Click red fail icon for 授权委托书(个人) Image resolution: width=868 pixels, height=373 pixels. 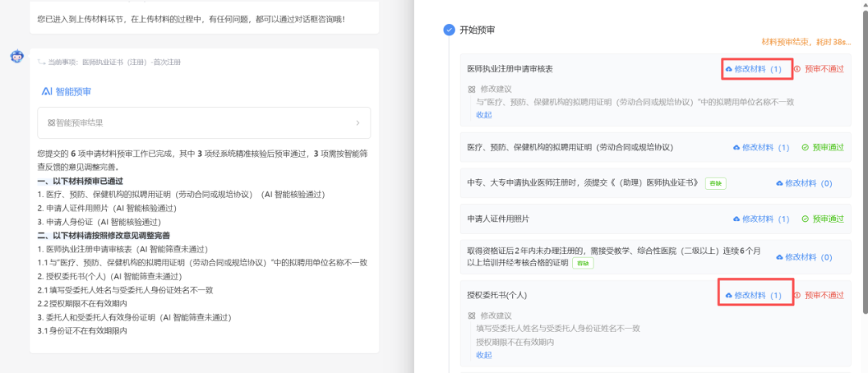[797, 296]
